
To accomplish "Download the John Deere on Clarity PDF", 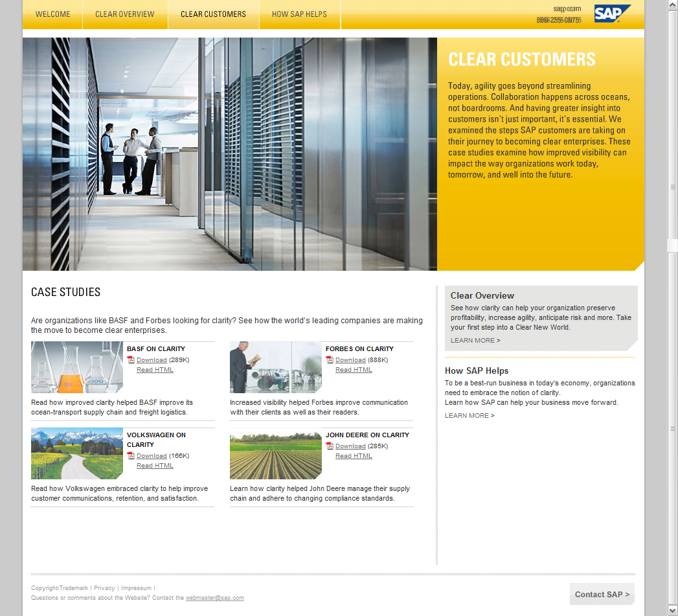I will click(x=351, y=446).
